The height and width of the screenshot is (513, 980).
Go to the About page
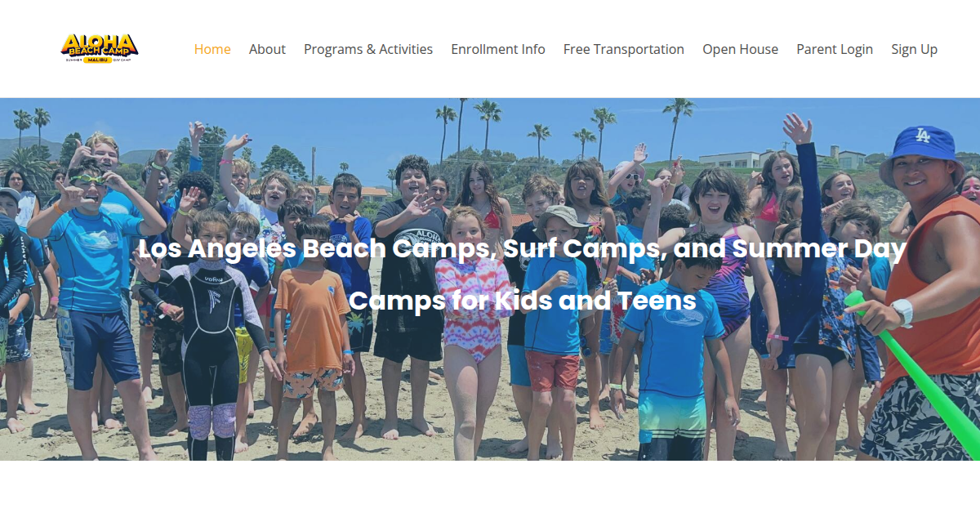pos(267,49)
